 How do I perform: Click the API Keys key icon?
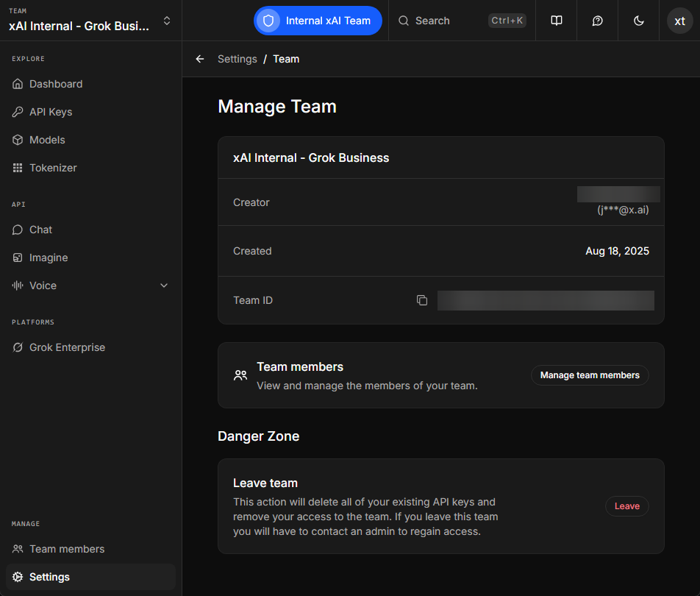coord(18,112)
